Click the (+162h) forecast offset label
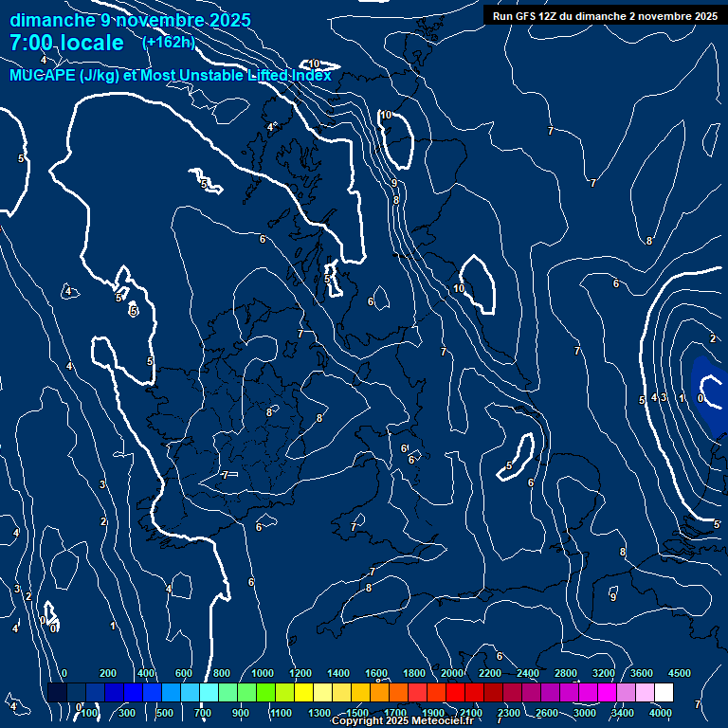The height and width of the screenshot is (728, 728). [x=169, y=42]
